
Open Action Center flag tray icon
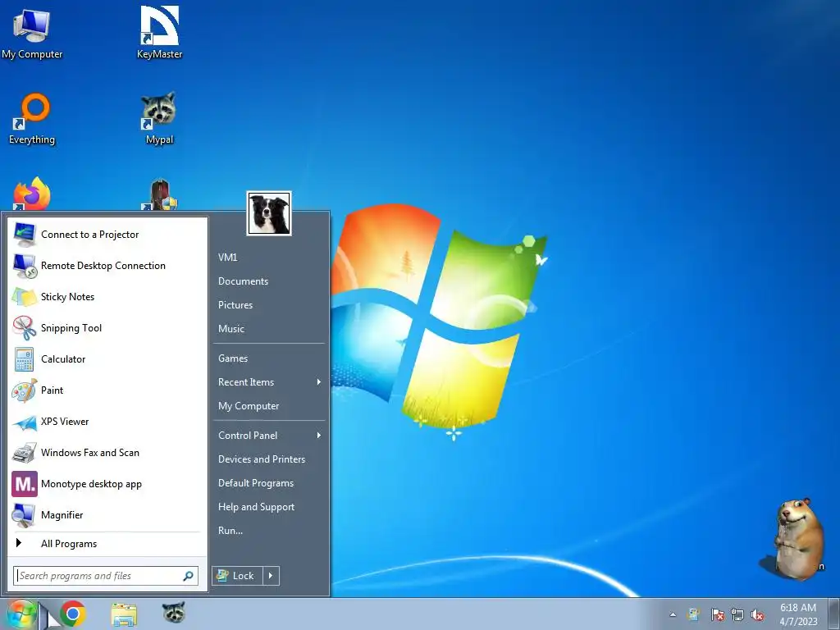pyautogui.click(x=717, y=615)
